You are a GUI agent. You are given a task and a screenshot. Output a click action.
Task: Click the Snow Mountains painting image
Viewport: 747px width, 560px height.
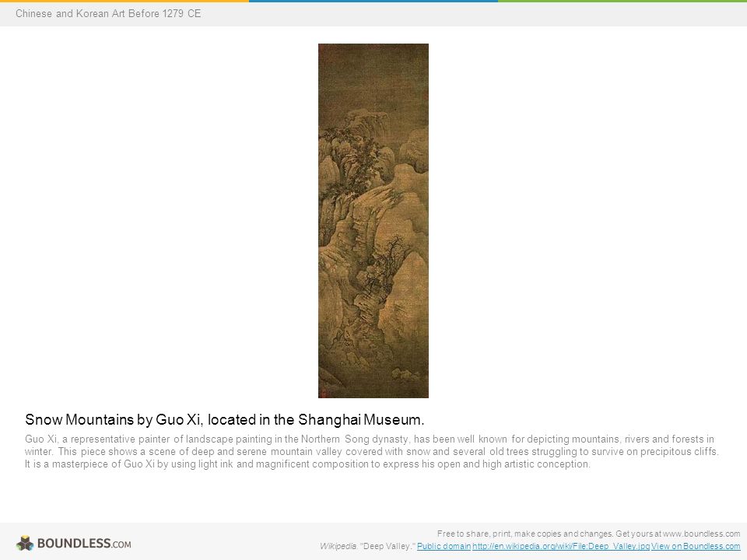[373, 220]
